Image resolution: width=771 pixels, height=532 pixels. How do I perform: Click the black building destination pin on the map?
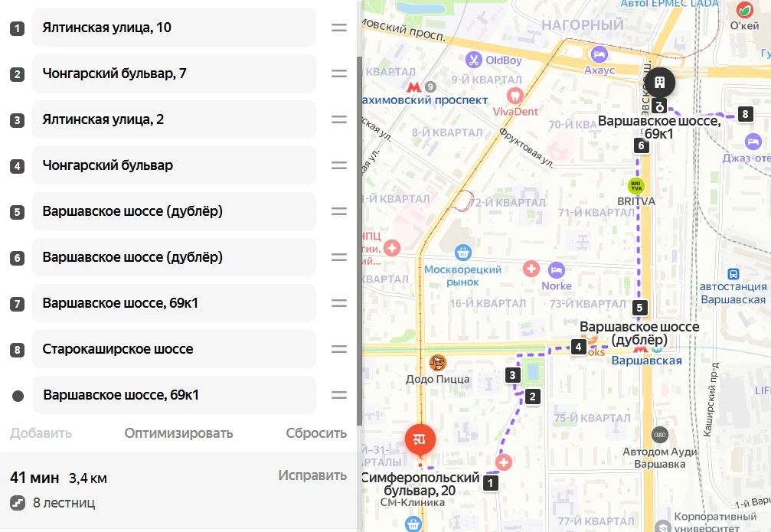pyautogui.click(x=660, y=82)
